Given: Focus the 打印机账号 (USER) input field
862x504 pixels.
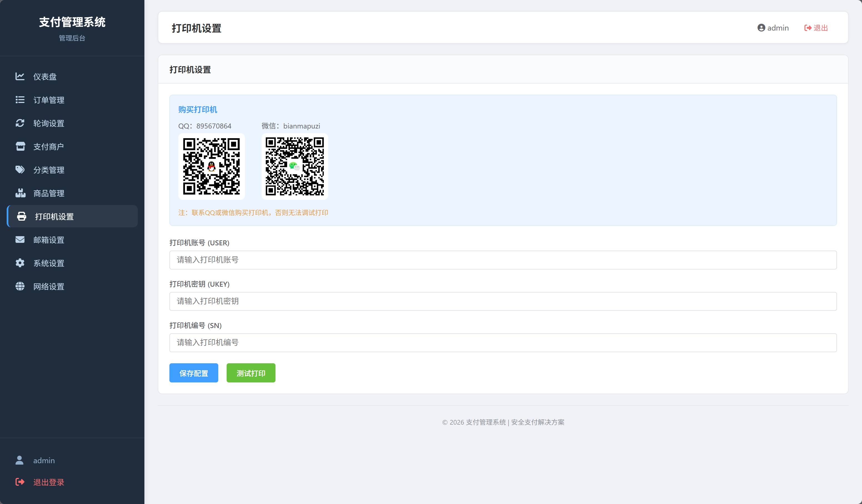Looking at the screenshot, I should 503,260.
